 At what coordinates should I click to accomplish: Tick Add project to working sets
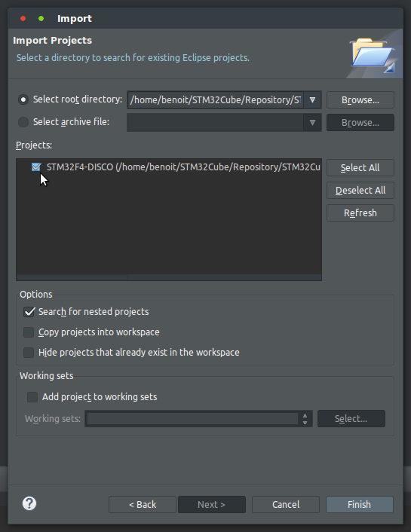pyautogui.click(x=32, y=397)
